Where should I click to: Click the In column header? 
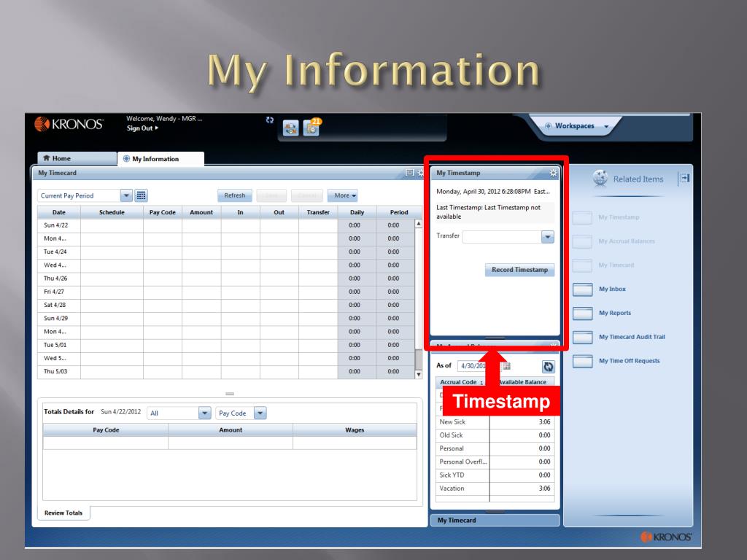[x=241, y=212]
